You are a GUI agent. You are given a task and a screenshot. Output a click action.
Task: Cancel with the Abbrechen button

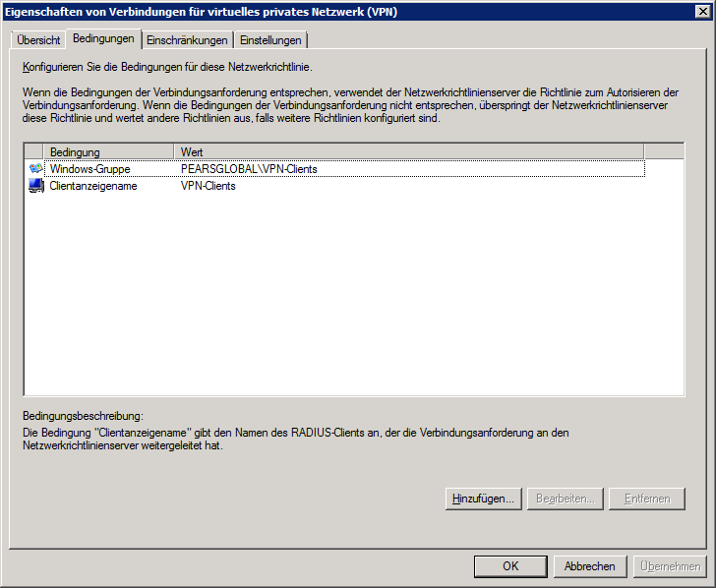coord(590,566)
